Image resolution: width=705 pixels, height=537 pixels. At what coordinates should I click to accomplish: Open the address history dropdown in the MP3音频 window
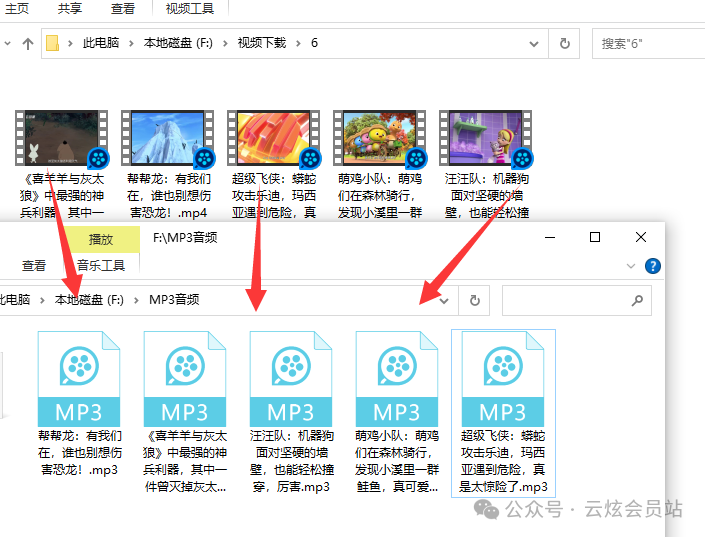(x=444, y=300)
